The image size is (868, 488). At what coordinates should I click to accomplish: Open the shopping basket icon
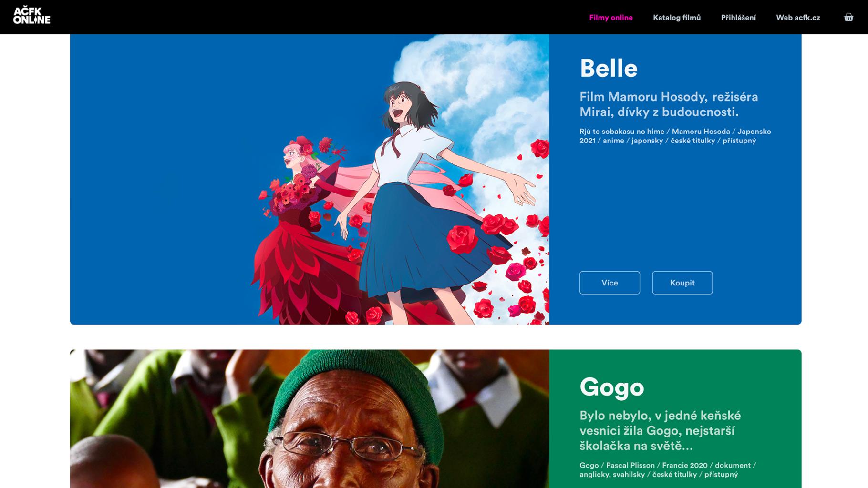[x=848, y=18]
